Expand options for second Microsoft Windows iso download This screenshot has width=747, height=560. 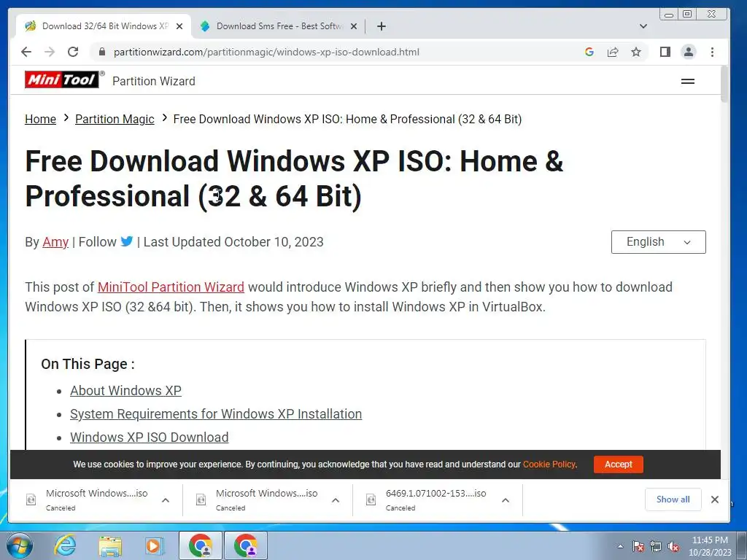point(336,500)
